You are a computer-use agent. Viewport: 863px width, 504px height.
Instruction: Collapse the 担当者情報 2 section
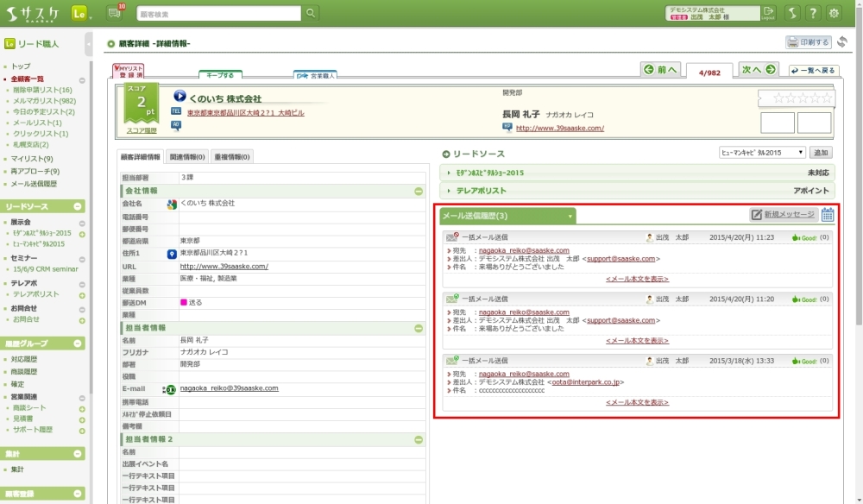click(419, 440)
